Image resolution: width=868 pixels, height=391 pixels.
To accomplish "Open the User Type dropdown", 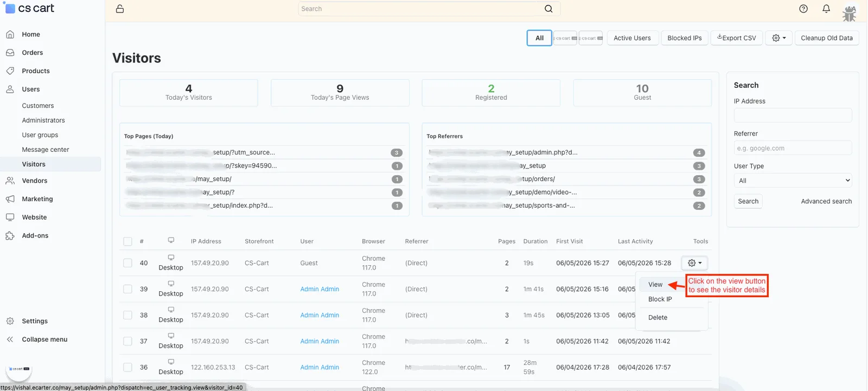I will pyautogui.click(x=793, y=181).
